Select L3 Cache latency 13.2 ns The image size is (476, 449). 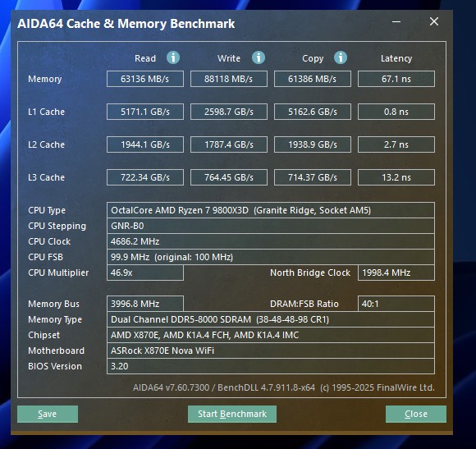396,177
